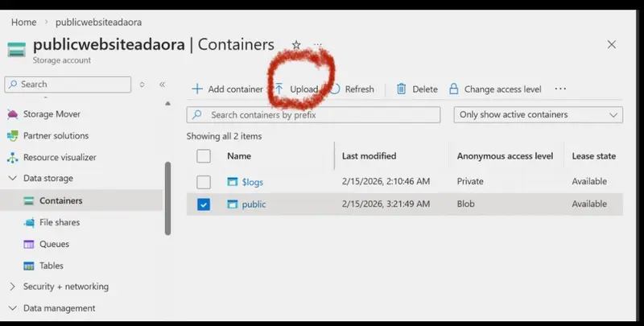This screenshot has height=326, width=644.
Task: Click the Change access level lock icon
Action: [x=453, y=89]
